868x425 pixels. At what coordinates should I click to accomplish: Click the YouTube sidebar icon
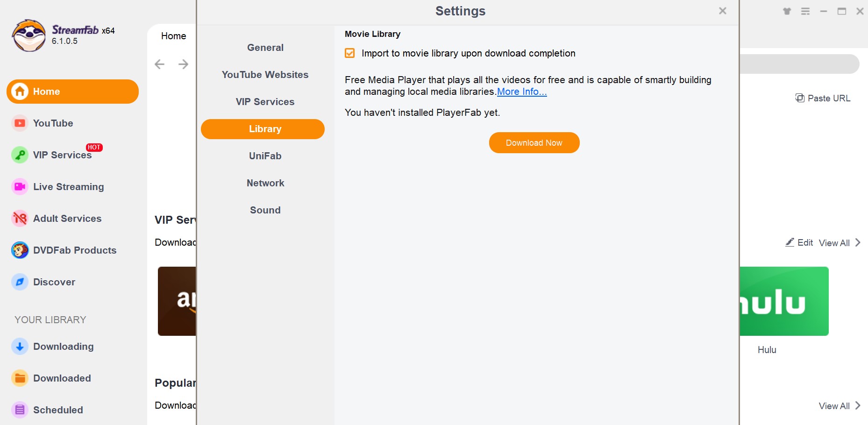20,123
